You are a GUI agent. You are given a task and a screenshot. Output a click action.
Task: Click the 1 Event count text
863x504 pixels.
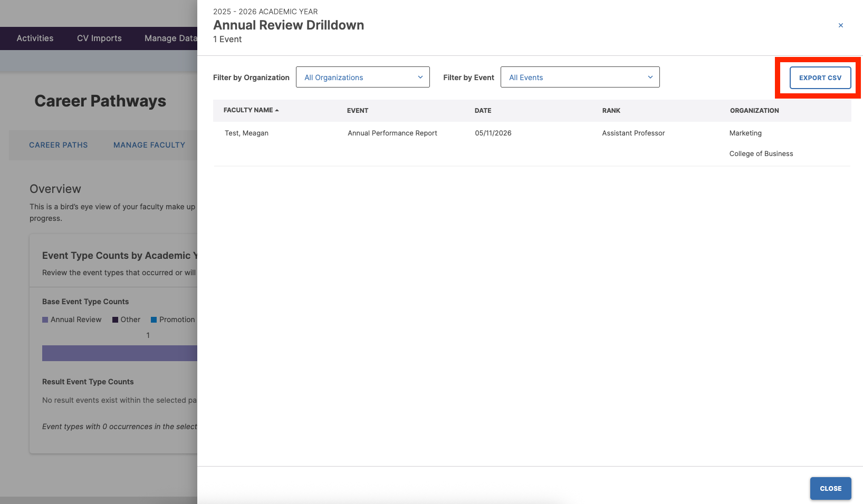coord(227,39)
